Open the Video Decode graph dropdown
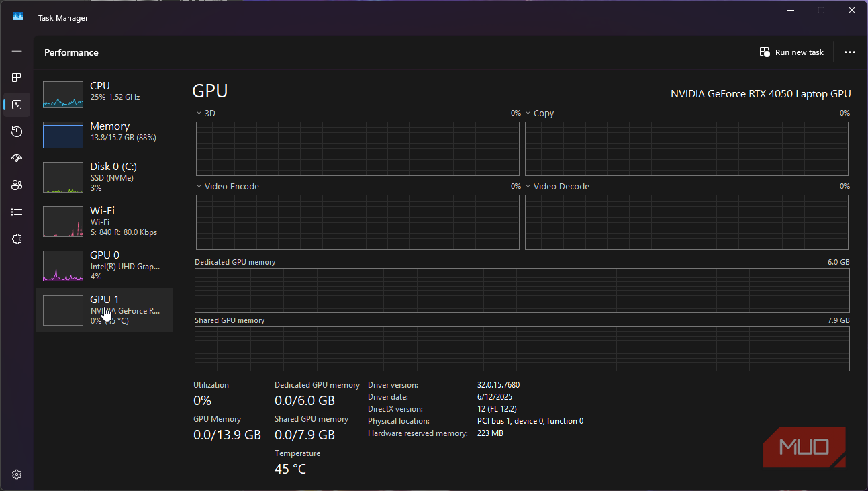 coord(528,187)
